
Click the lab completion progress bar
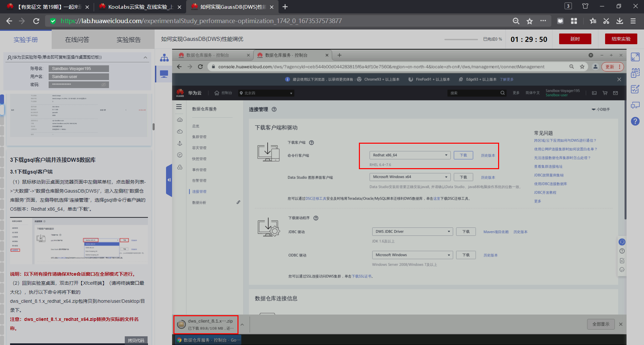click(x=461, y=39)
